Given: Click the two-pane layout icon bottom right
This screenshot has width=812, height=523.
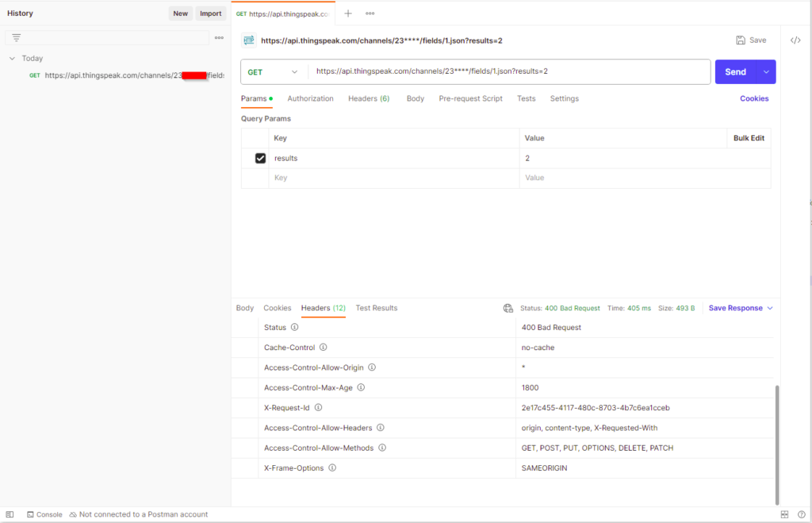Looking at the screenshot, I should 784,514.
